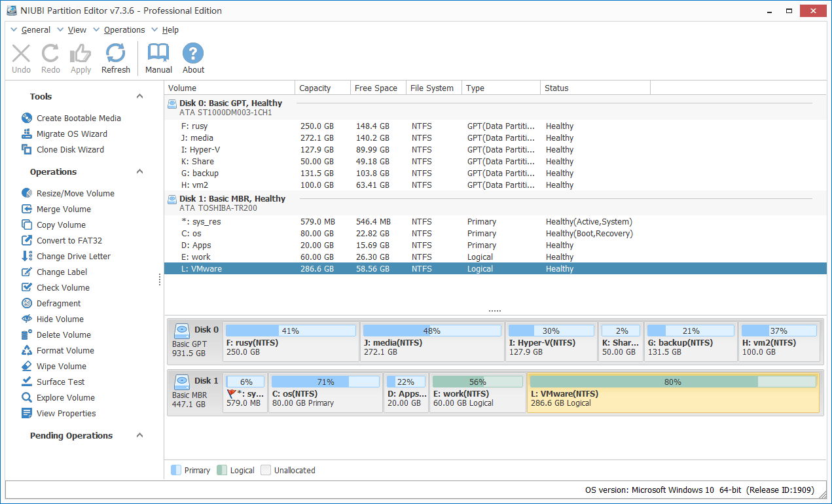The width and height of the screenshot is (832, 504).
Task: Click the Delete Volume icon
Action: click(x=27, y=334)
